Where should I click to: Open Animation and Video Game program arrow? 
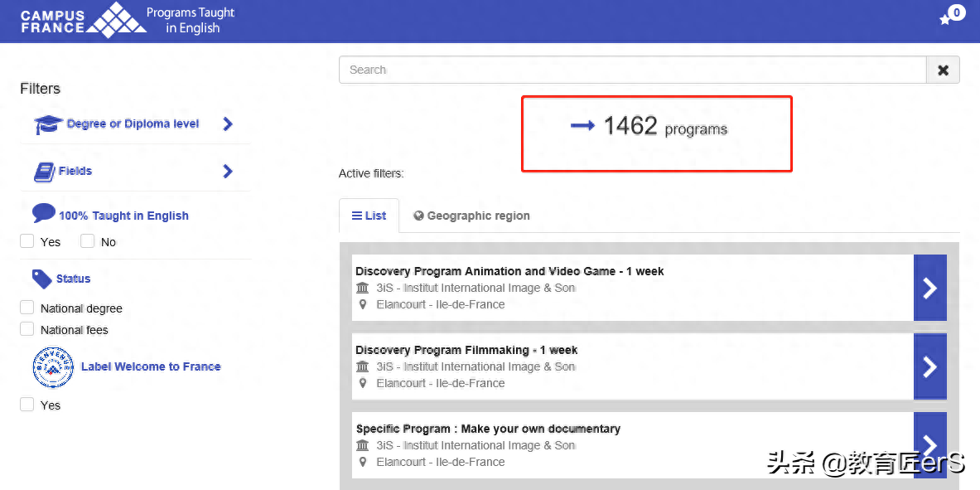929,288
